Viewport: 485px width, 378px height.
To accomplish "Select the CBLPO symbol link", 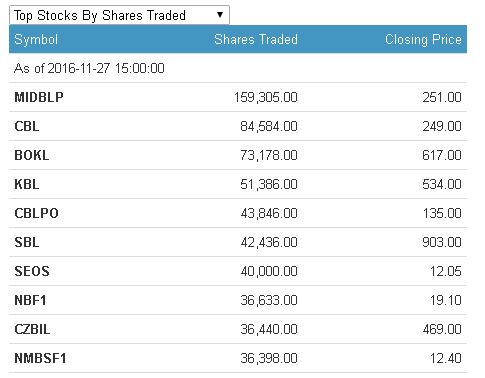I will click(36, 213).
